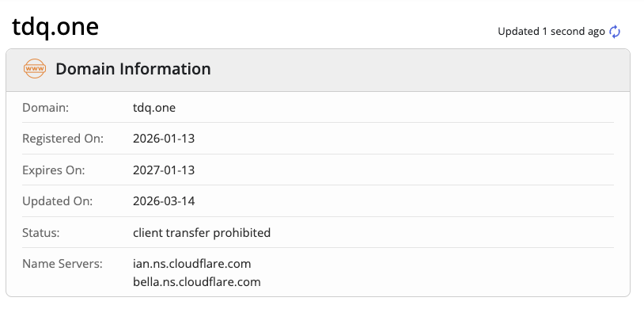The image size is (644, 309).
Task: Click the Expires On date 2027-01-13
Action: [x=164, y=170]
